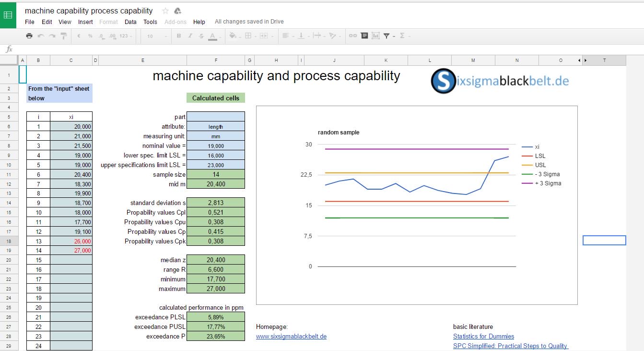Select exceedance P cell 23,65%
644x351 pixels.
coord(216,337)
